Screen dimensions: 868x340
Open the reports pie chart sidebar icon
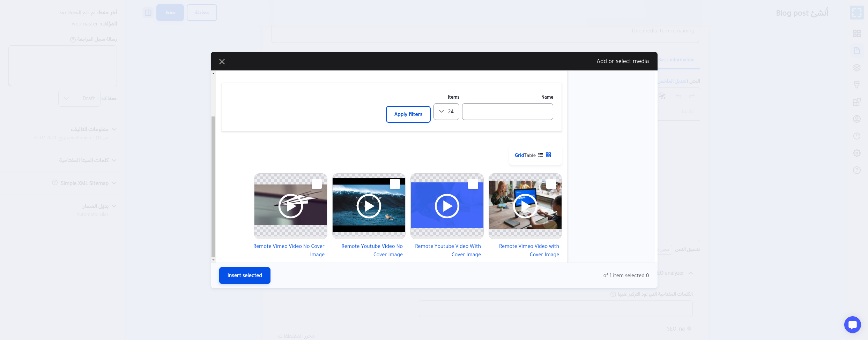click(x=856, y=136)
